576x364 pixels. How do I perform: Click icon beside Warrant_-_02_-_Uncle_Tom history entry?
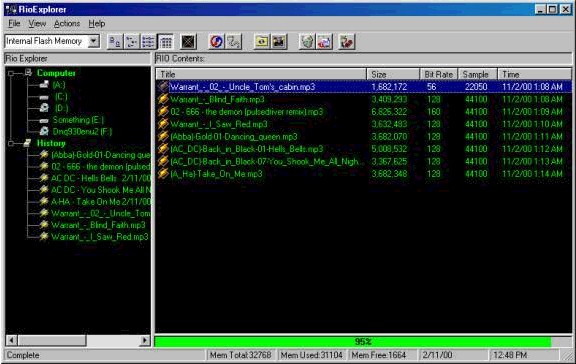(44, 213)
